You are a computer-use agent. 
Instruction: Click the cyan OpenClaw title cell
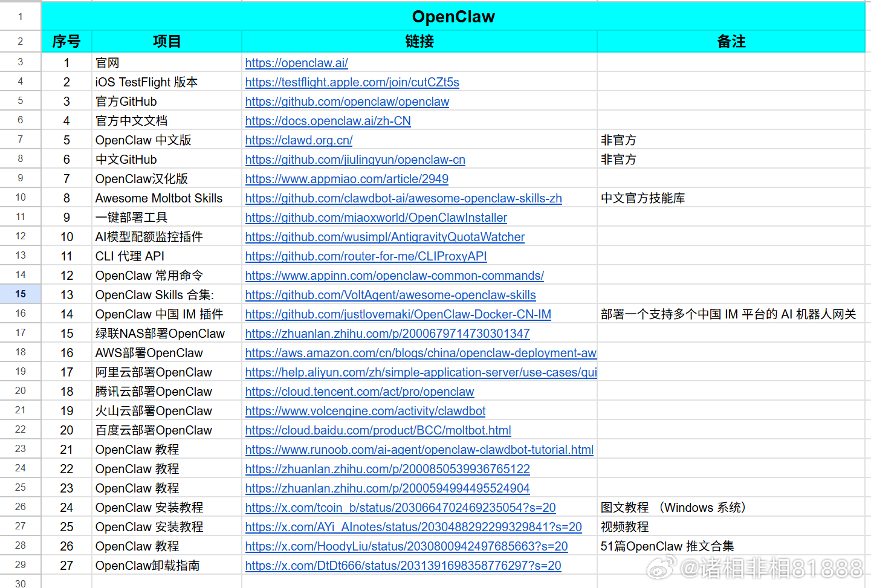click(453, 16)
